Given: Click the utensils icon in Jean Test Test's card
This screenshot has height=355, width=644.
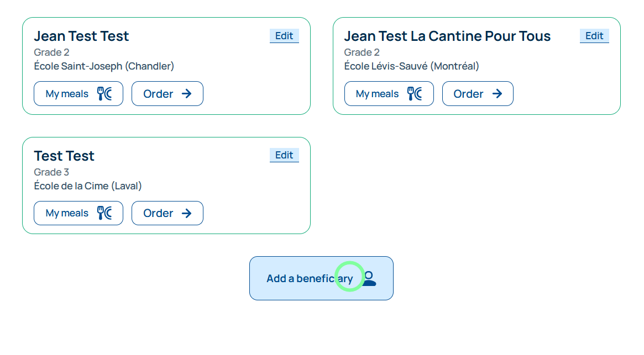Looking at the screenshot, I should 104,94.
